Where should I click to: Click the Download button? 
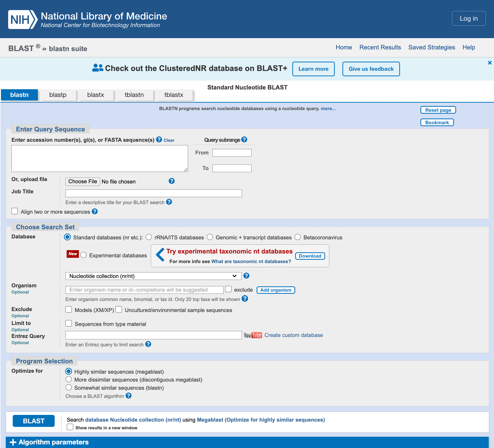point(310,256)
